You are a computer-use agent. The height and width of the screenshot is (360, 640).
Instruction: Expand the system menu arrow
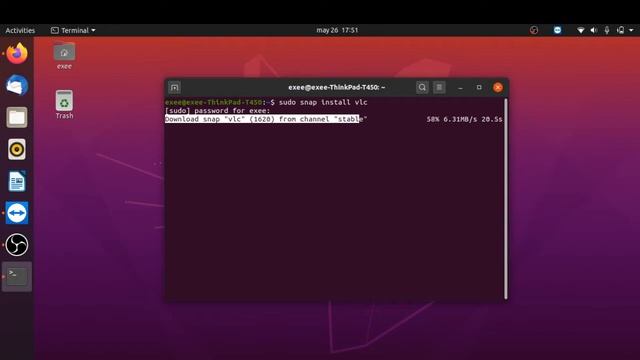(x=631, y=30)
